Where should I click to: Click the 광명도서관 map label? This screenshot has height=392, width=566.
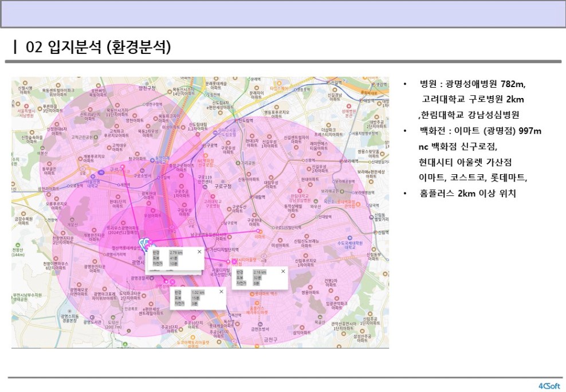(92, 322)
